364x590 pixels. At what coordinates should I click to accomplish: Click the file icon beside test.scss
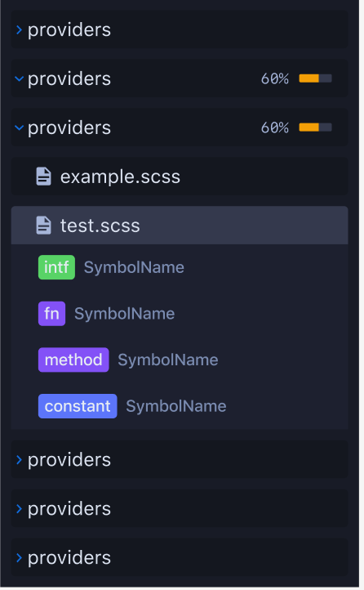pyautogui.click(x=43, y=226)
